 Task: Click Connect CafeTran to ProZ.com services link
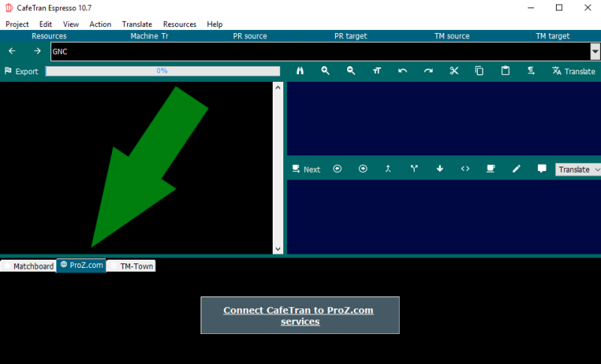298,316
